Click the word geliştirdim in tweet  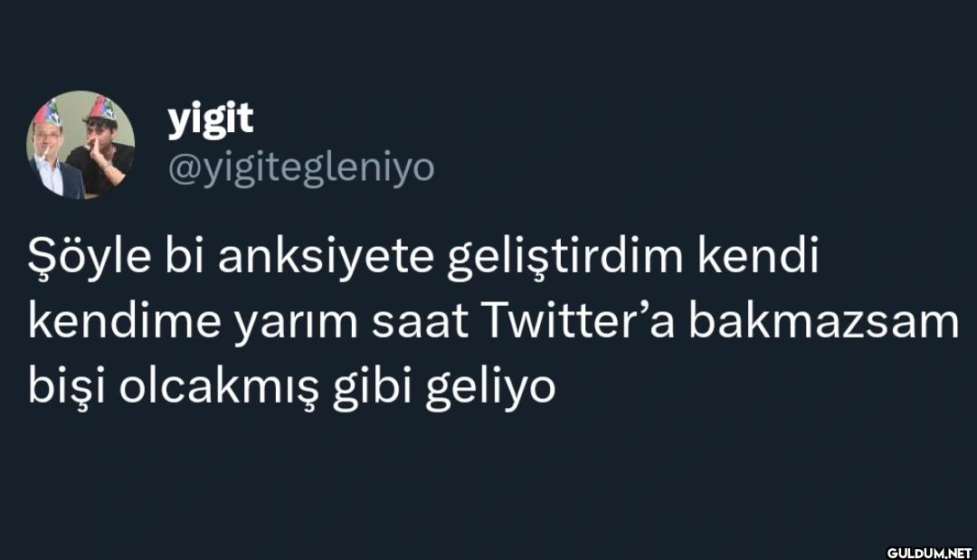565,257
